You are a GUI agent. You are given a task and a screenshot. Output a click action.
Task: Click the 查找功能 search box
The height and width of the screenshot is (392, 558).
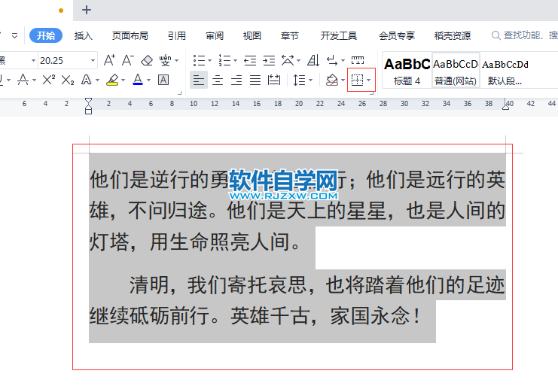[524, 35]
